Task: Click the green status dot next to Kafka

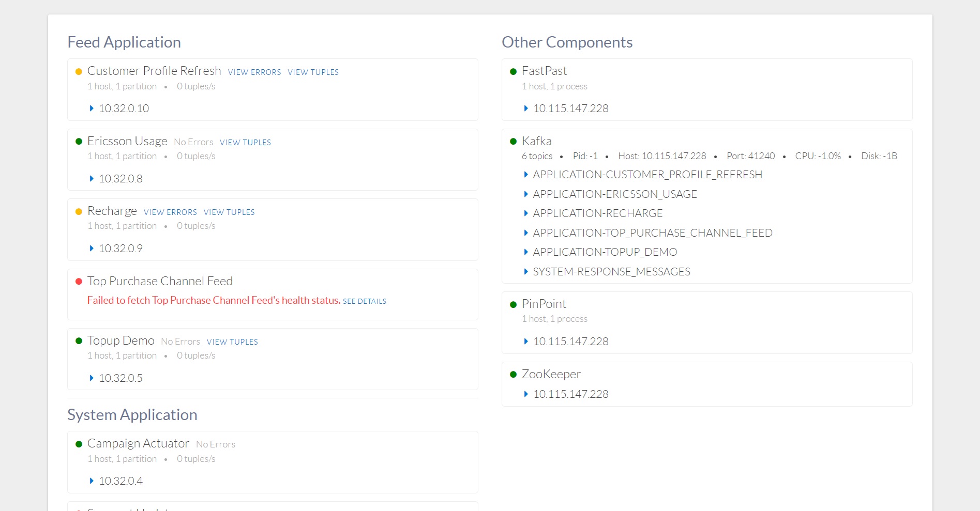Action: coord(513,142)
